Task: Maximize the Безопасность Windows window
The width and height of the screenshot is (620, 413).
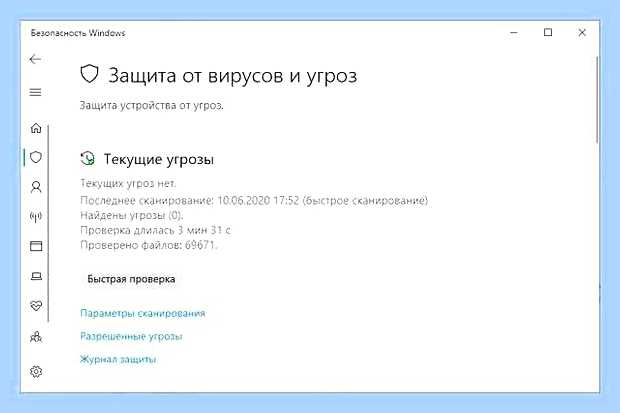Action: [x=548, y=32]
